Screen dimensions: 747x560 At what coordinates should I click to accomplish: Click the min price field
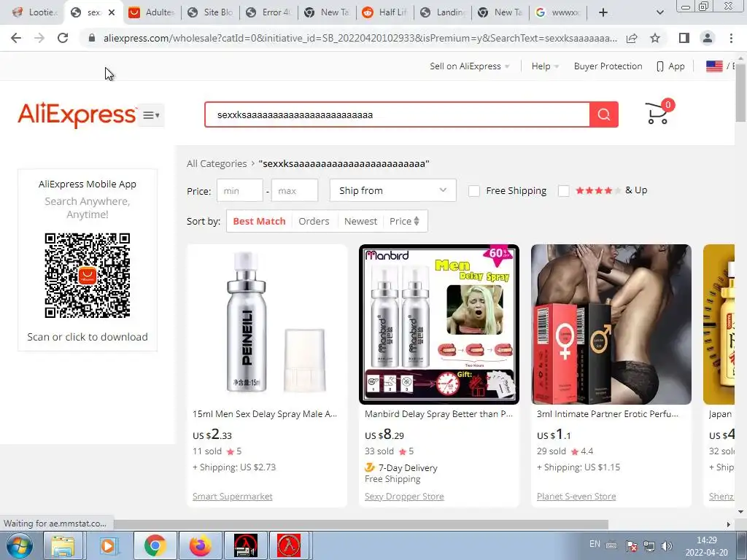click(x=239, y=190)
